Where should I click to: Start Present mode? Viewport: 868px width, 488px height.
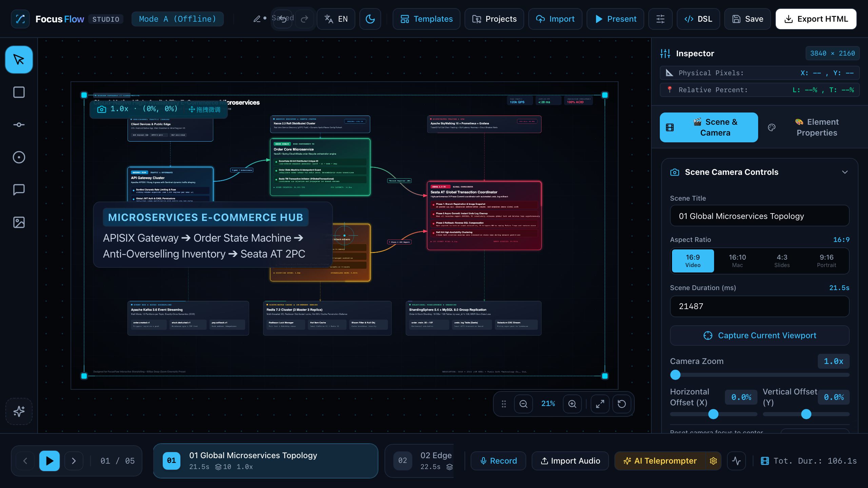(615, 19)
